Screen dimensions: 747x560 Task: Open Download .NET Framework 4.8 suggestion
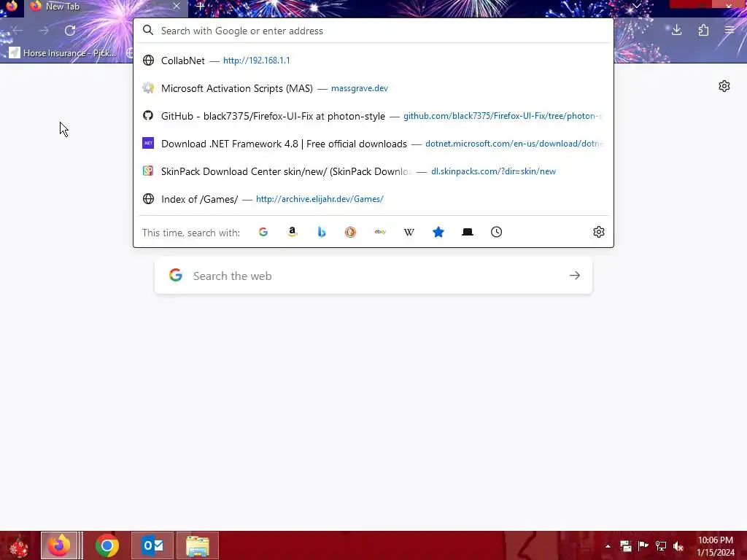(x=373, y=144)
